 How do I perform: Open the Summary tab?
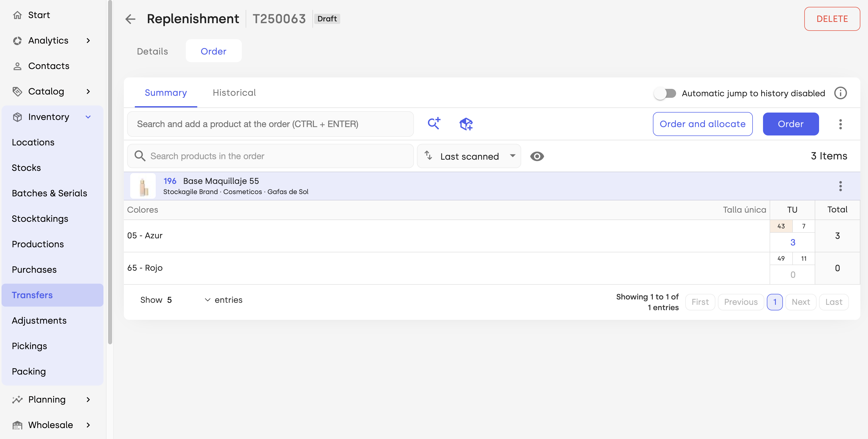[x=166, y=93]
